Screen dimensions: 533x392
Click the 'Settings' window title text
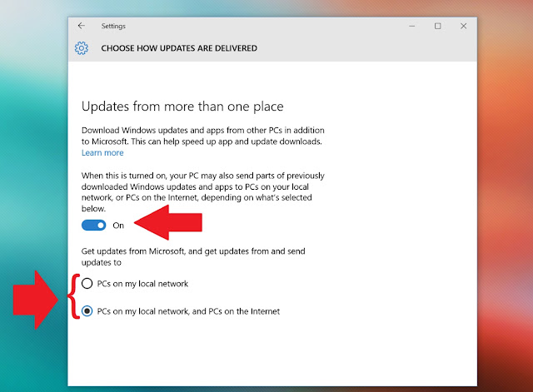(x=113, y=26)
